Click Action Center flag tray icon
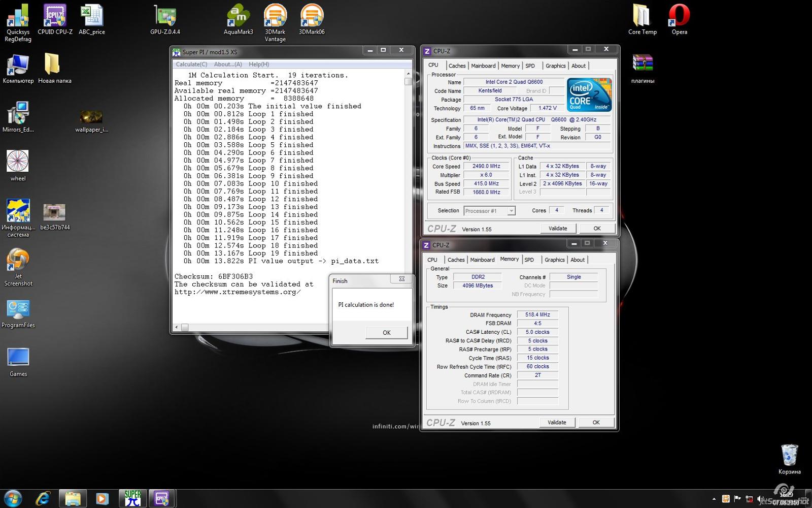 [x=737, y=499]
